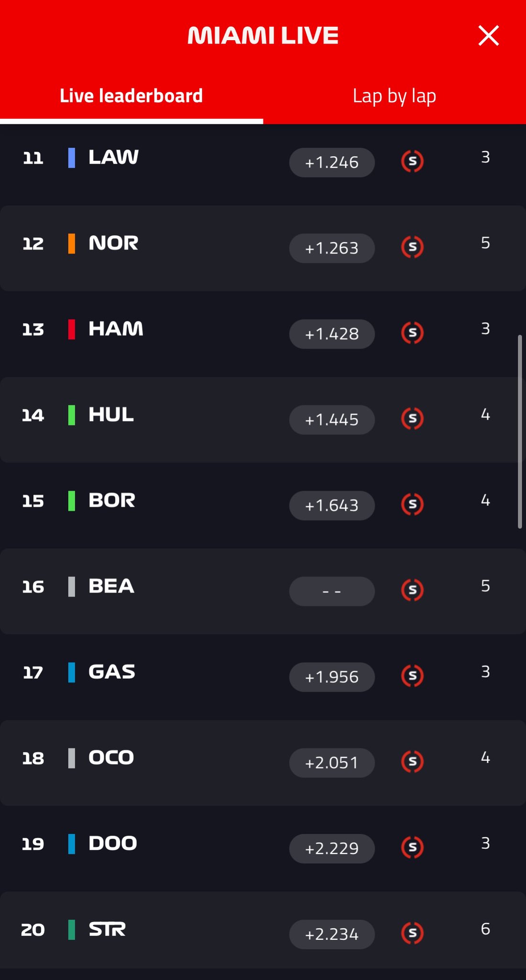Select the Live leaderboard tab
This screenshot has width=526, height=980.
(131, 96)
